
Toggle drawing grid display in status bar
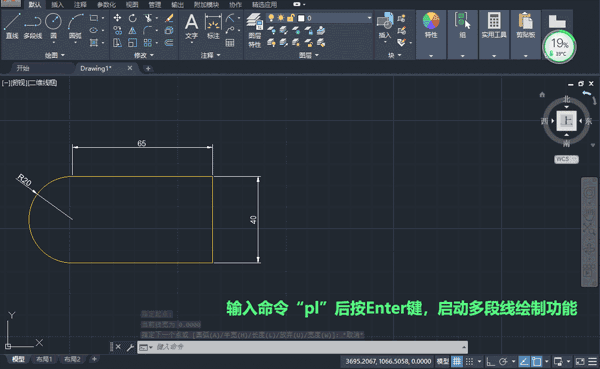coord(457,361)
